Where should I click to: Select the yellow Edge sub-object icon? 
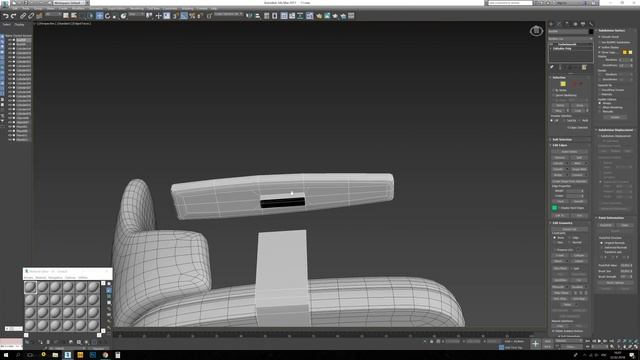click(x=563, y=84)
